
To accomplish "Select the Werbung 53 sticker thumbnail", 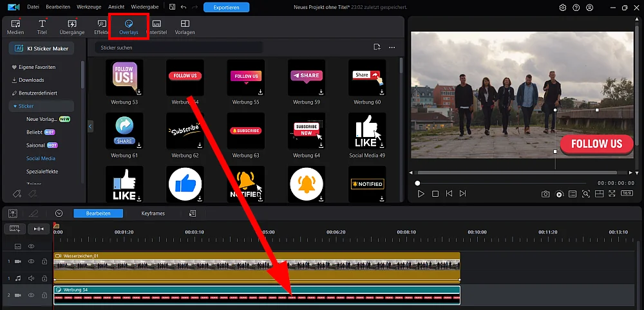I will 124,78.
